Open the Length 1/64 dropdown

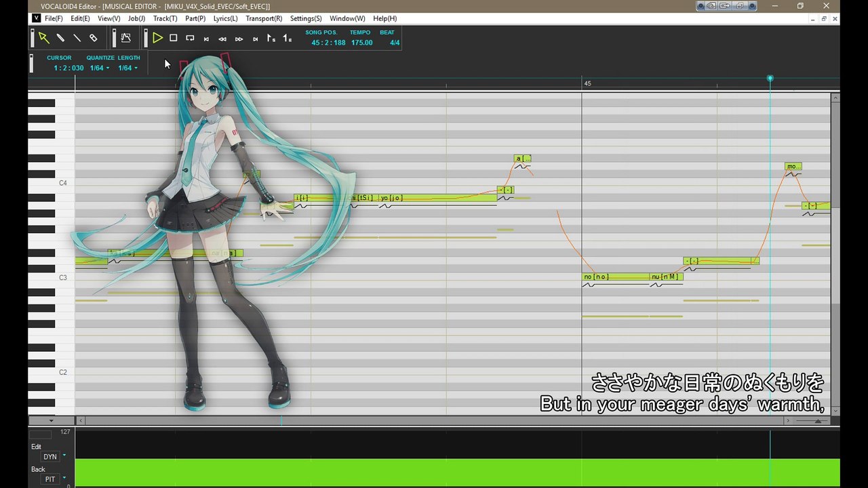(x=127, y=68)
